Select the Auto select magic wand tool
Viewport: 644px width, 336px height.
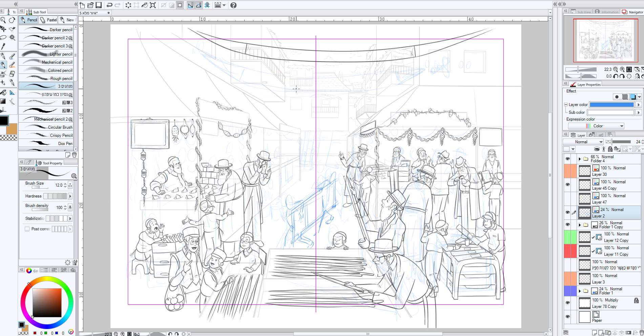click(12, 37)
